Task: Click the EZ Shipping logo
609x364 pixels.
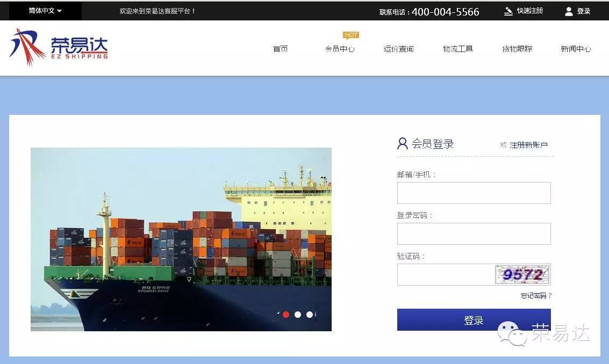Action: tap(59, 48)
